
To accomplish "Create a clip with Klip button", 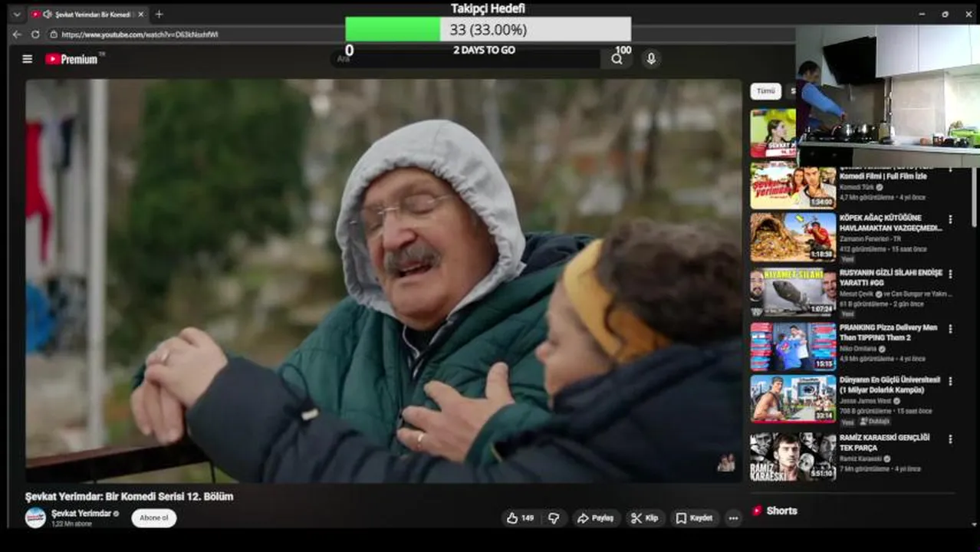I will tap(645, 518).
